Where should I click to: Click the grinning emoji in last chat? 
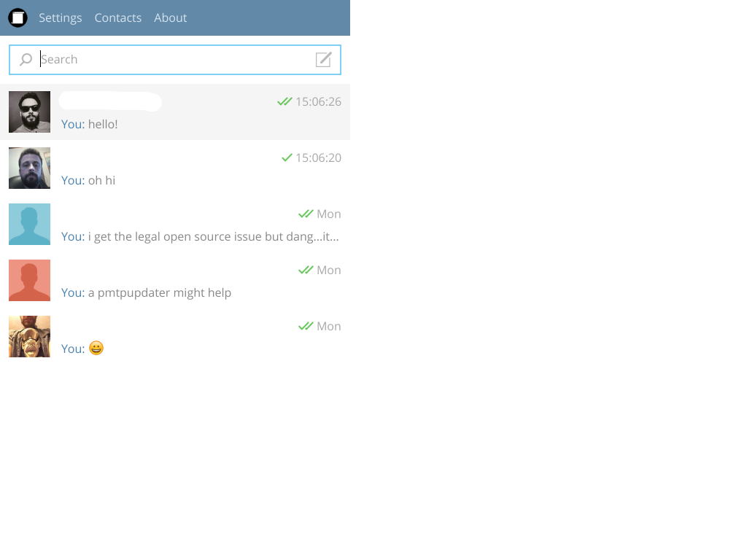pos(96,348)
